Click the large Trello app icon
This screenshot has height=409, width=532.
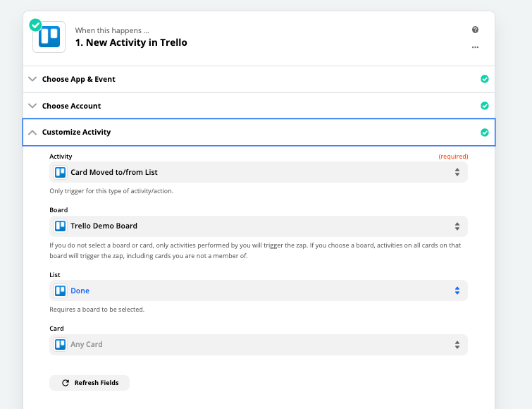49,37
